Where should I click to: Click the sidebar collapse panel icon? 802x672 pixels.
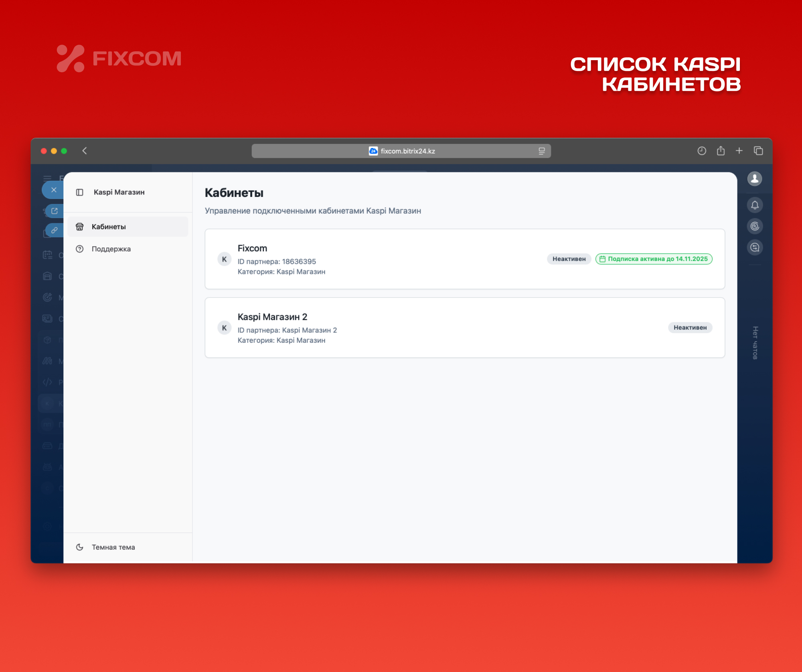pyautogui.click(x=79, y=192)
